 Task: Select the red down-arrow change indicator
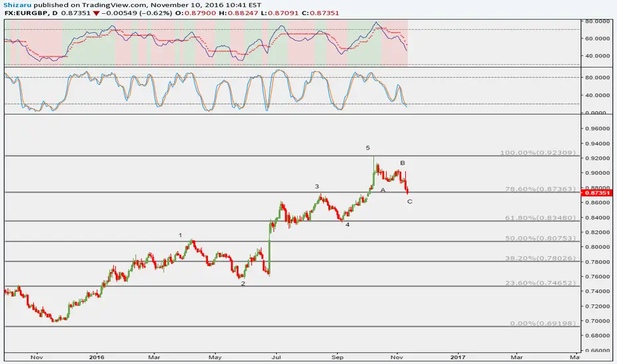coord(96,13)
